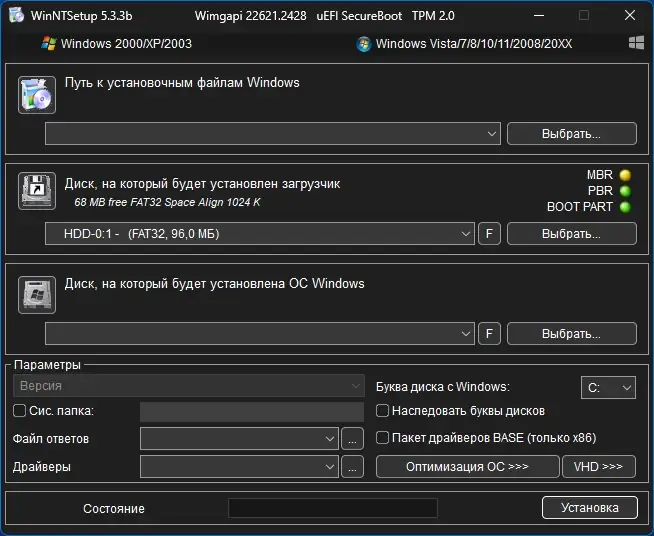
Task: Click the Буква диска с Windows label
Action: pyautogui.click(x=443, y=387)
